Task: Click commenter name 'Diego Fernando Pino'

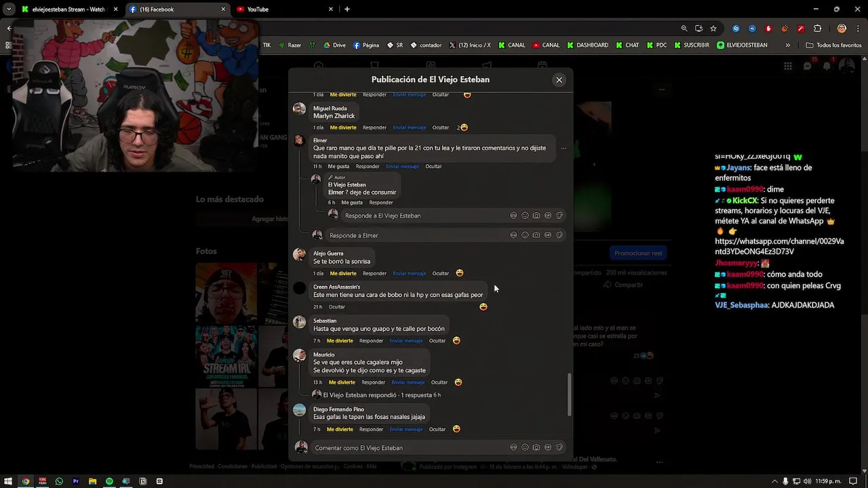Action: coord(338,409)
